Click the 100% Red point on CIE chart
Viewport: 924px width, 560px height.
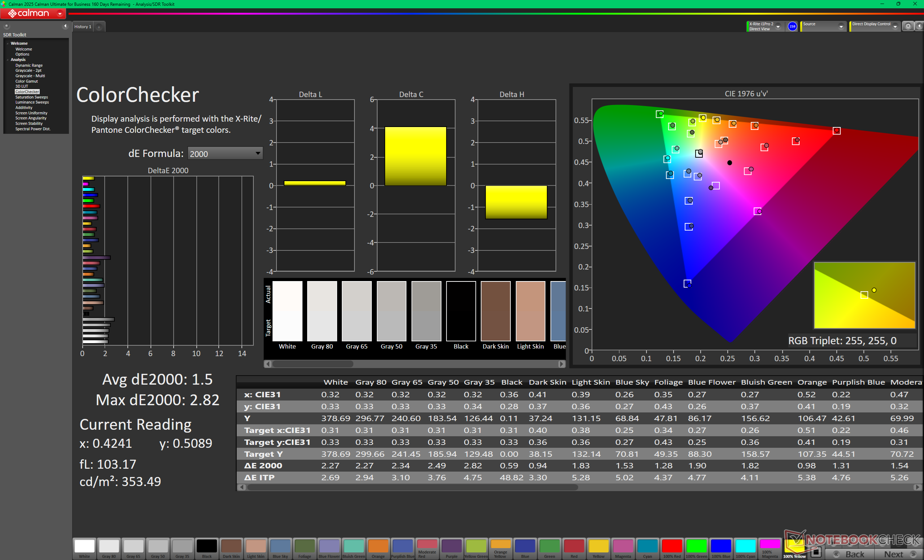(836, 131)
